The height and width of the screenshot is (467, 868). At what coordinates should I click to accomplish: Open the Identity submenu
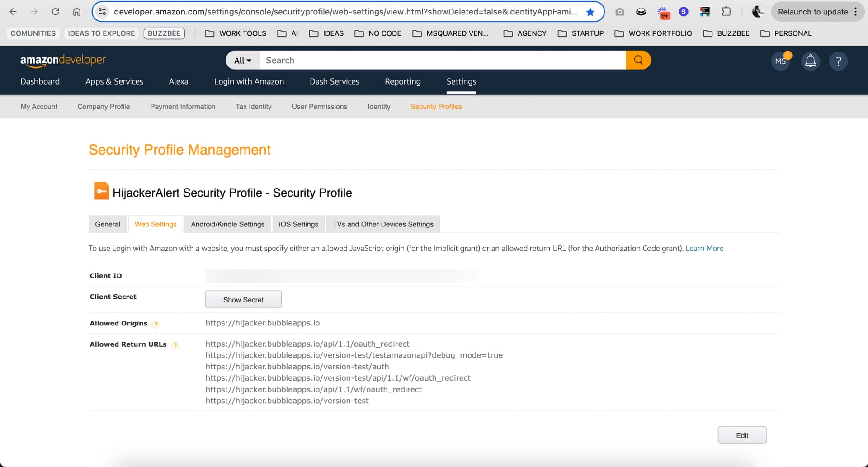379,107
